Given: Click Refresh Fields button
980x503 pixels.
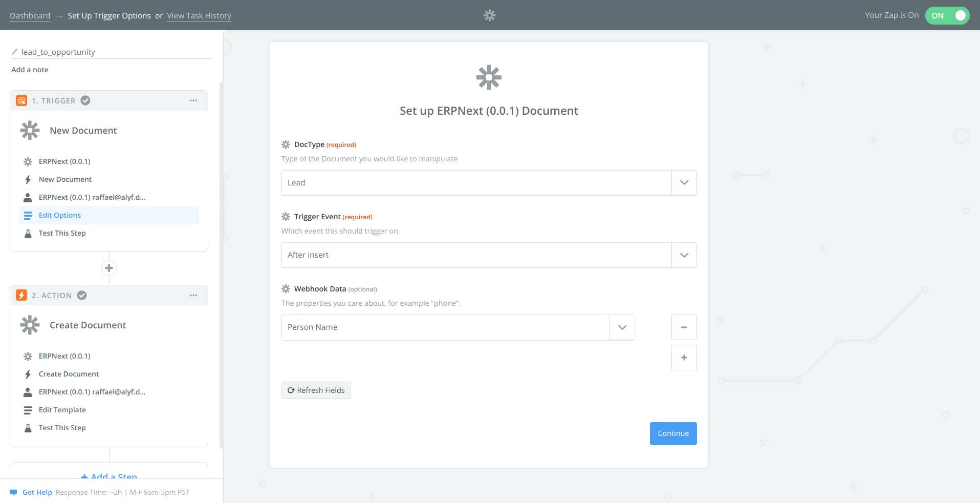Looking at the screenshot, I should point(316,390).
